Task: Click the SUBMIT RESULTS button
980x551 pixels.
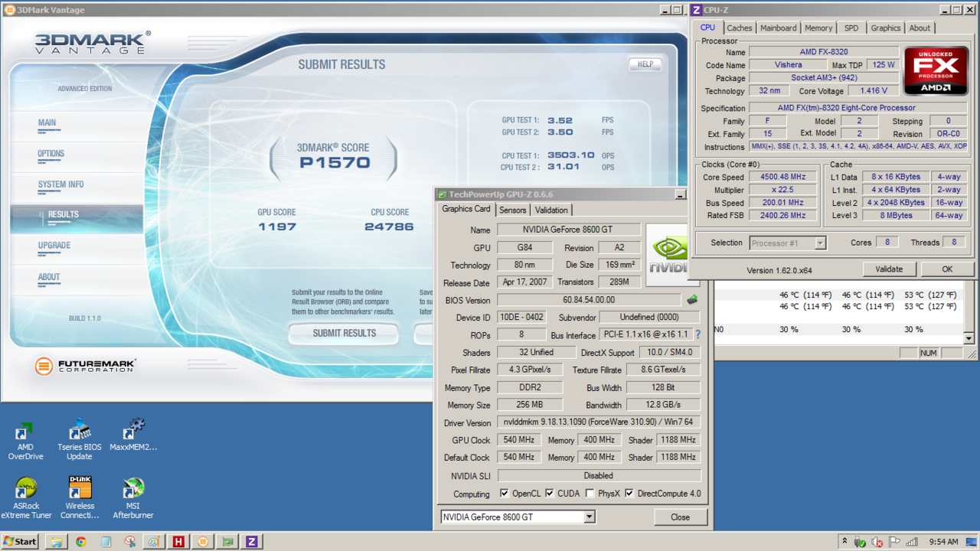Action: [344, 334]
